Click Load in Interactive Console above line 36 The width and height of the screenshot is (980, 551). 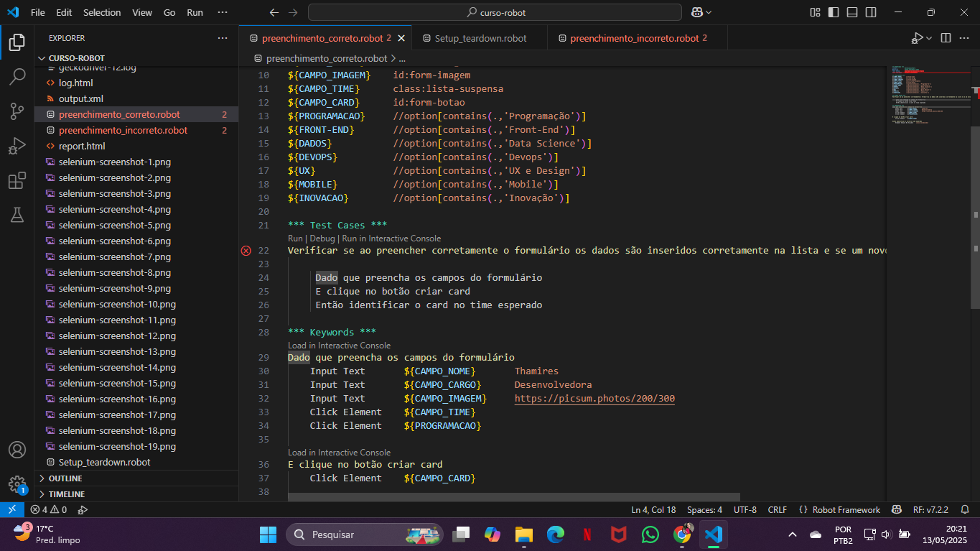[x=339, y=453]
